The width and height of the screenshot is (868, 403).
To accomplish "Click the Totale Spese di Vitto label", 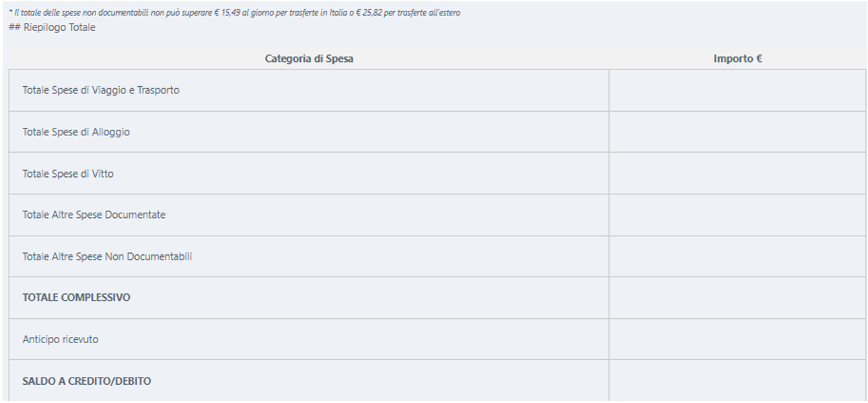I will (x=68, y=174).
